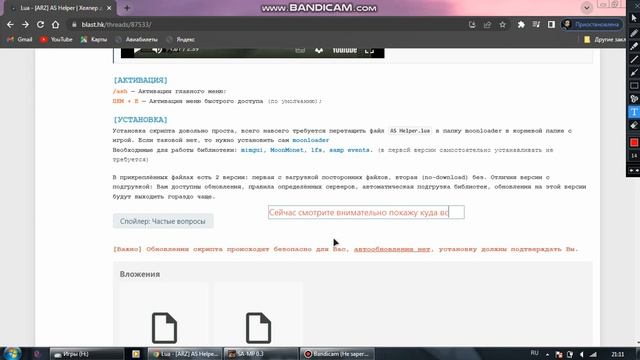
Task: Close the AS Helper browser tab
Action: click(x=109, y=8)
